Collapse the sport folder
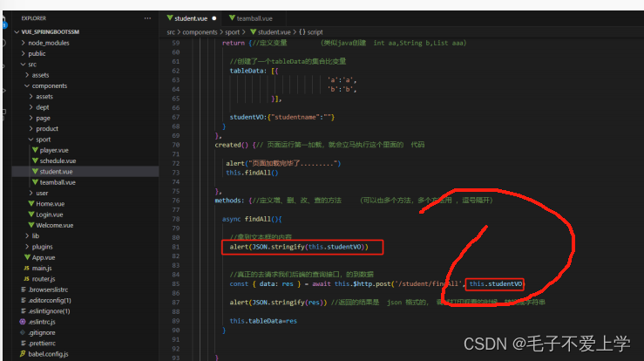Image resolution: width=644 pixels, height=361 pixels. 43,140
